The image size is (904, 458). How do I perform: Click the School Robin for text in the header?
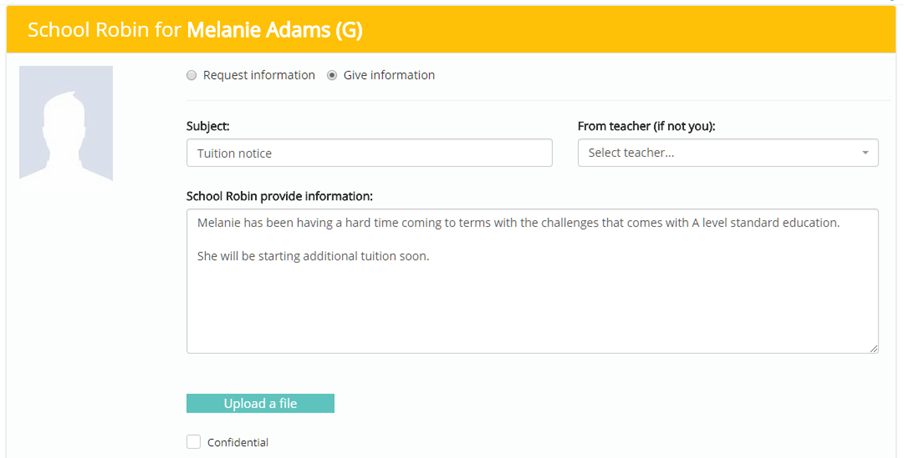105,30
